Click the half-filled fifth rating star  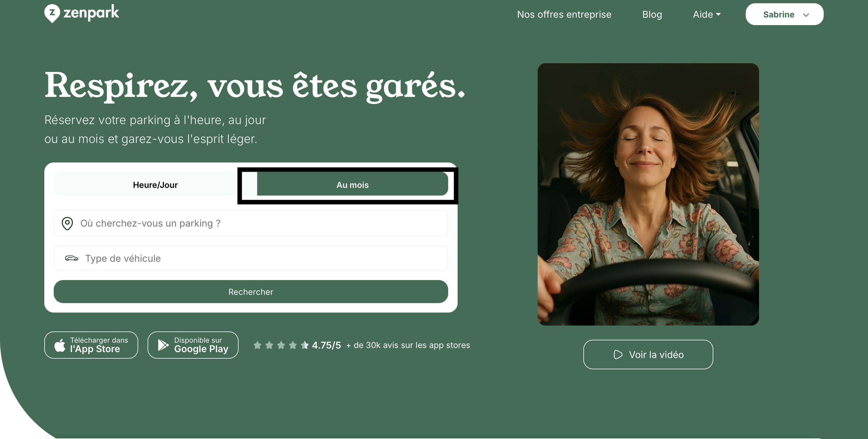pyautogui.click(x=305, y=345)
